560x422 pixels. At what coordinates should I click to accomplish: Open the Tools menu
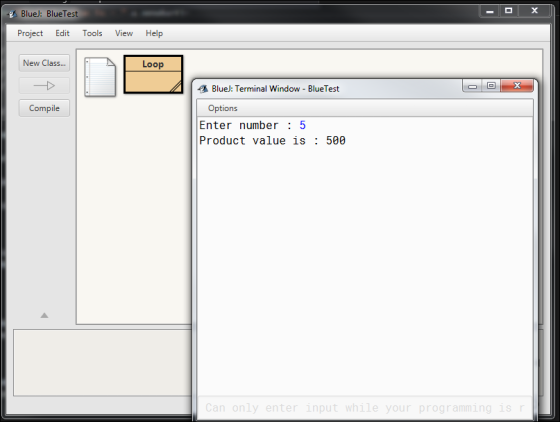click(92, 33)
